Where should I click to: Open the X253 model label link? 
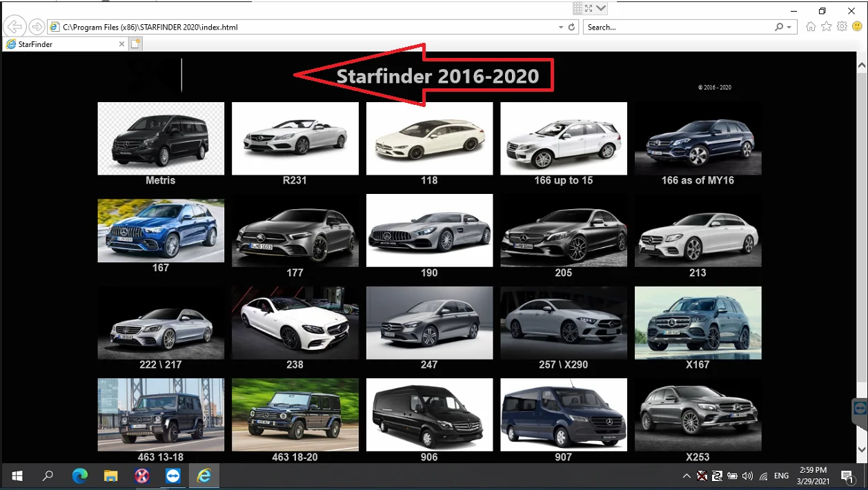click(x=698, y=457)
